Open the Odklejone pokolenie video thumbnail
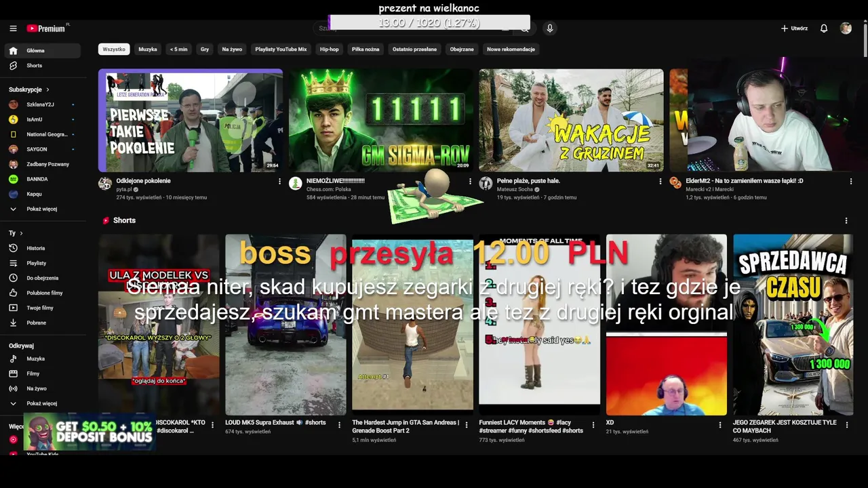 click(x=191, y=120)
